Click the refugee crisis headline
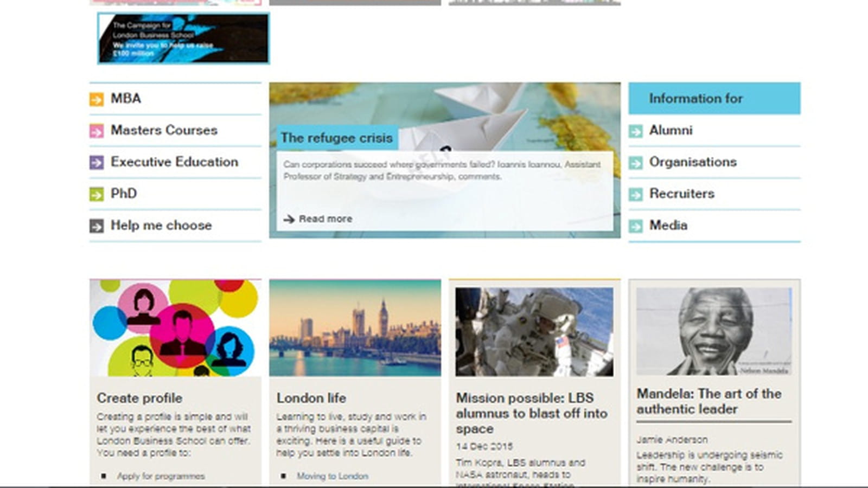 (x=337, y=138)
